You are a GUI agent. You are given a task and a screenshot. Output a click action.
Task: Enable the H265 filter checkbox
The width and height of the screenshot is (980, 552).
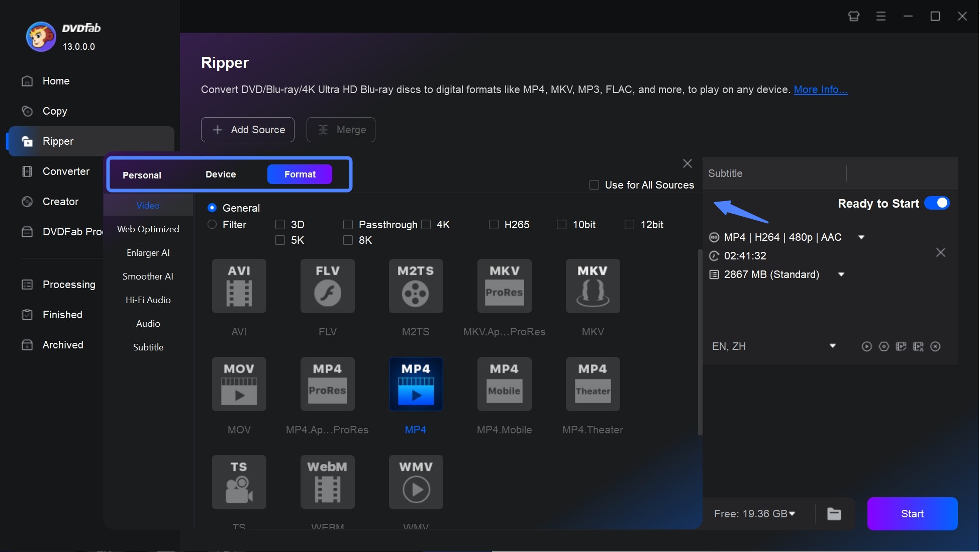point(494,224)
